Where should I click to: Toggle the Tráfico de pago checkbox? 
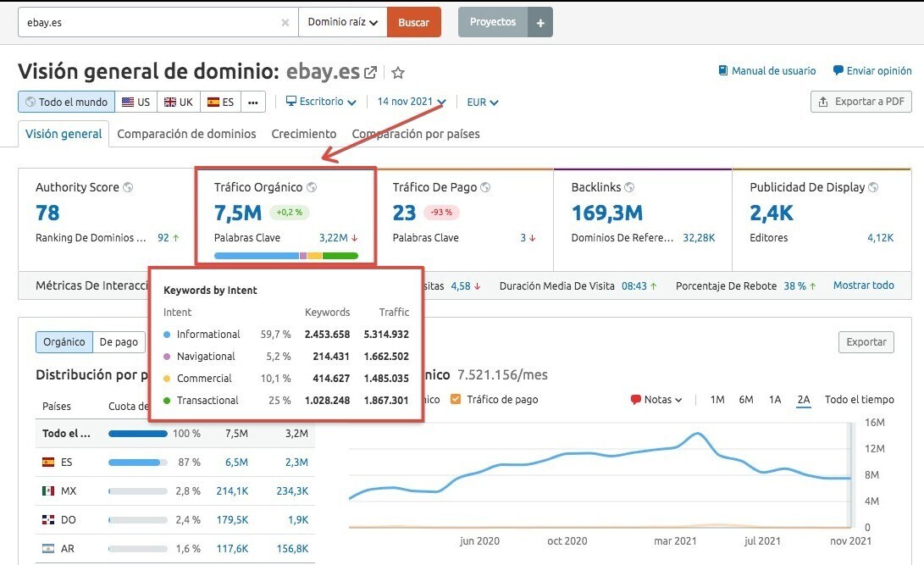tap(456, 400)
